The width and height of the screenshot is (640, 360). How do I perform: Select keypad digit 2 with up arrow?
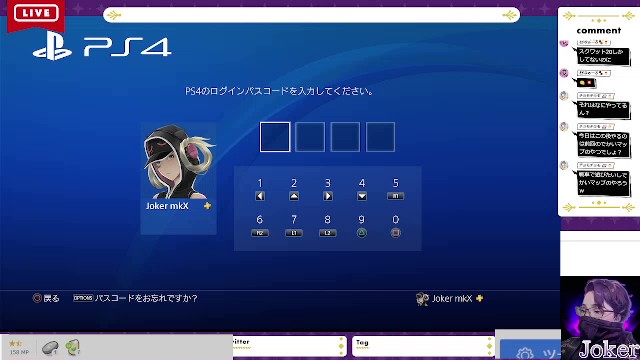tap(294, 190)
